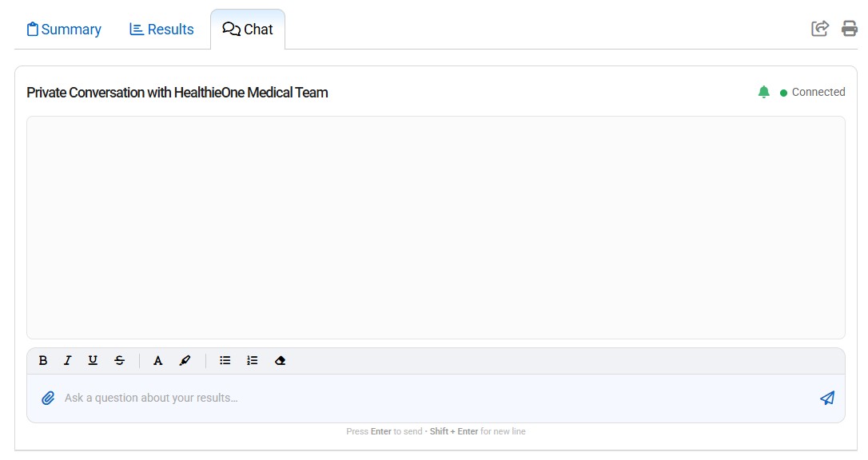868x460 pixels.
Task: Click inside the empty conversation area
Action: (x=436, y=228)
